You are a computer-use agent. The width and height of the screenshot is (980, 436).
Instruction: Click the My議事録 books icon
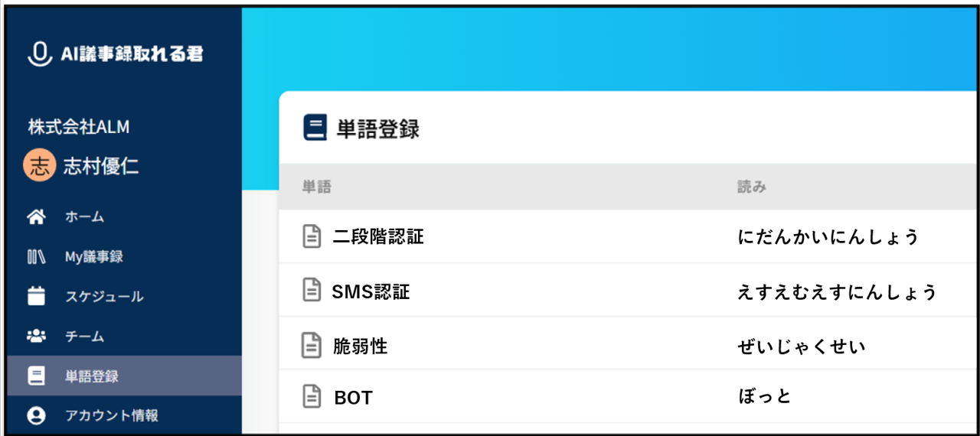point(36,257)
